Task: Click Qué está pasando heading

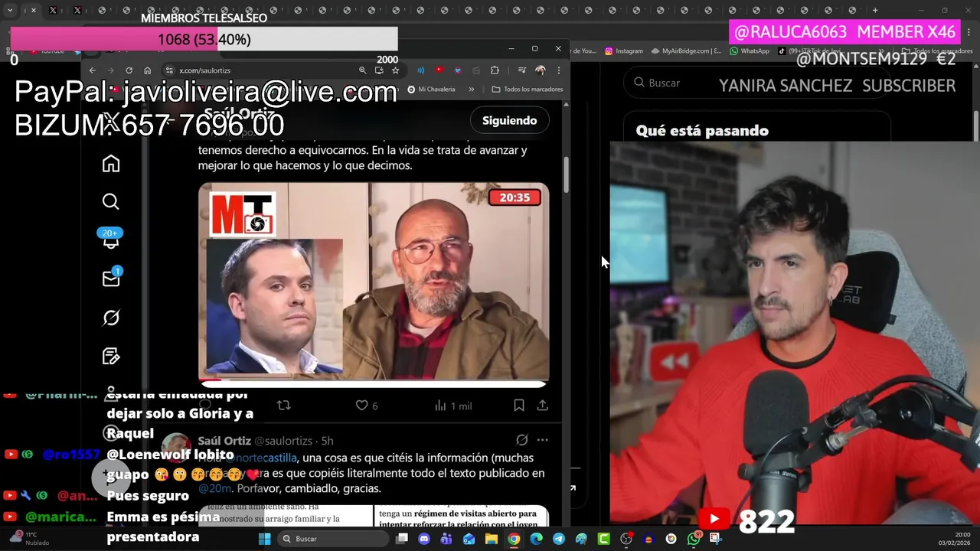Action: (x=702, y=131)
